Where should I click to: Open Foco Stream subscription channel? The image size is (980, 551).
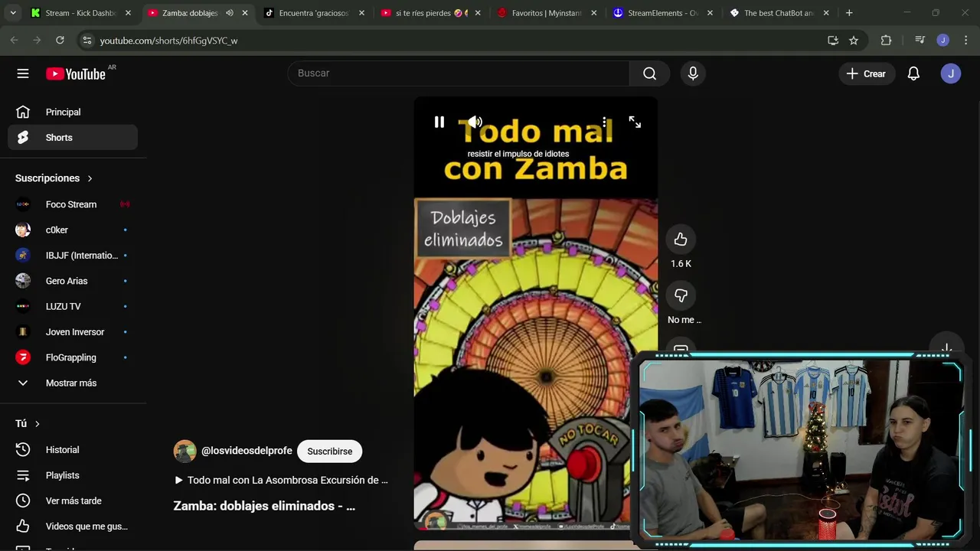[73, 204]
